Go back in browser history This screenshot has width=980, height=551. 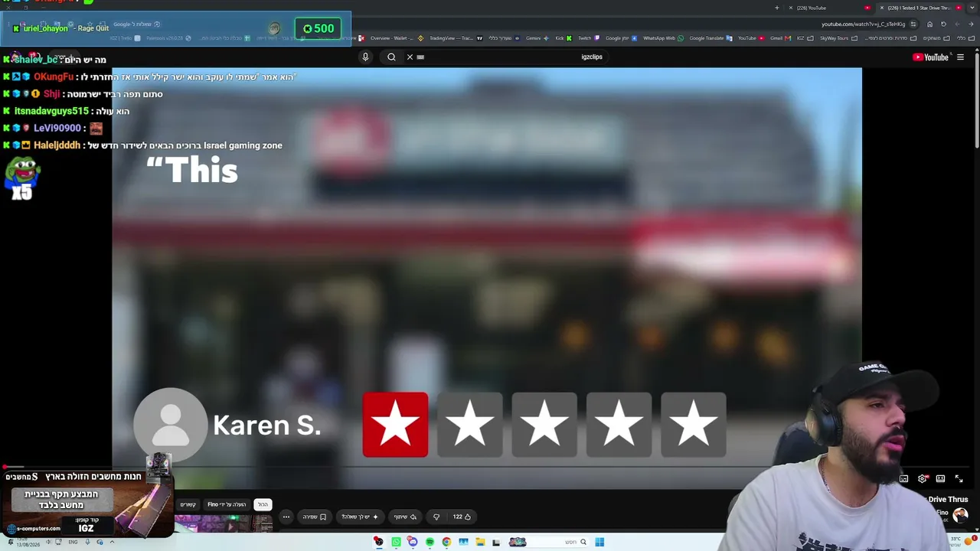(x=971, y=24)
